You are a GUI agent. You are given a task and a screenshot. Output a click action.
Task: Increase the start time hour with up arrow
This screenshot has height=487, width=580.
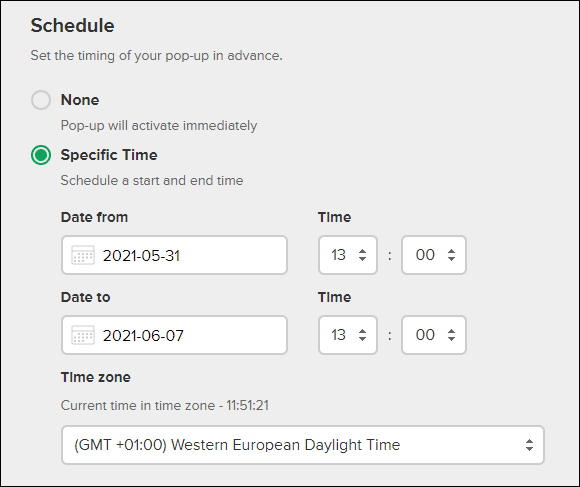362,251
